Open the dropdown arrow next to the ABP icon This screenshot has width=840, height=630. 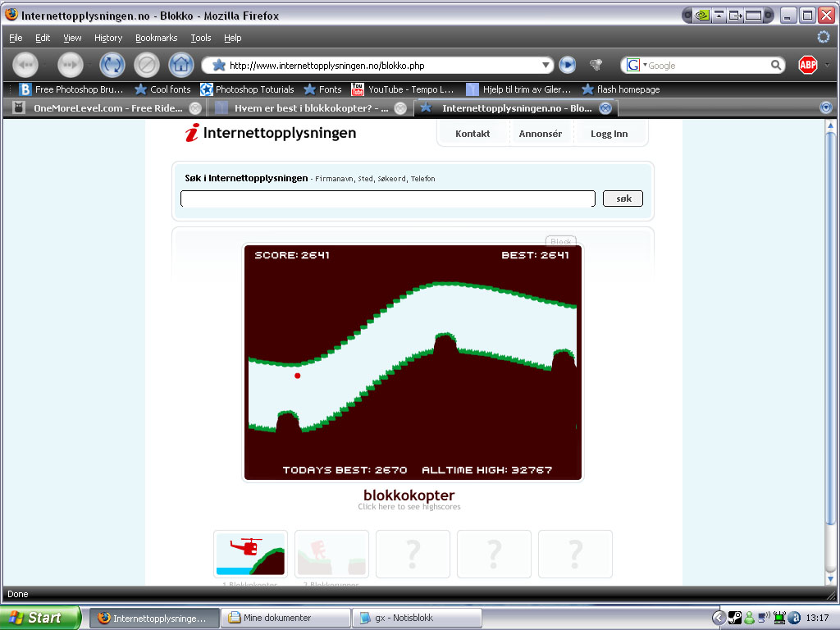point(828,66)
